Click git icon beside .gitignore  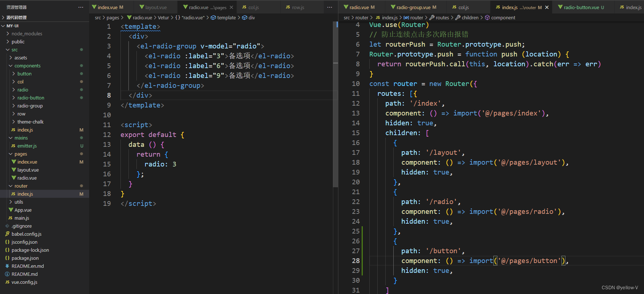pyautogui.click(x=7, y=226)
